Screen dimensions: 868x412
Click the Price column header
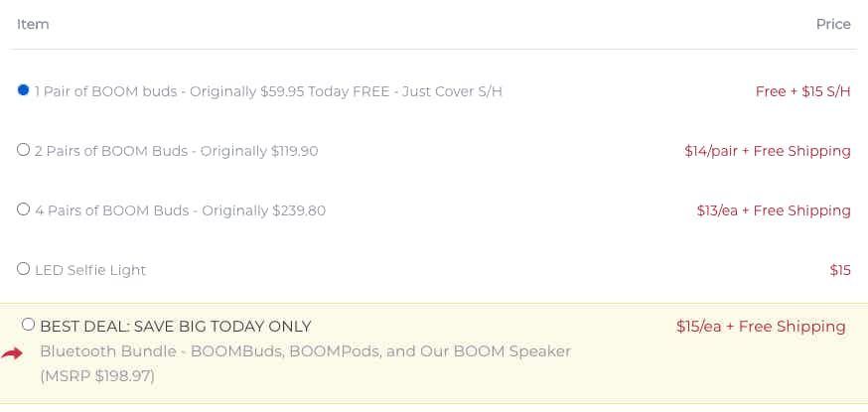(833, 25)
